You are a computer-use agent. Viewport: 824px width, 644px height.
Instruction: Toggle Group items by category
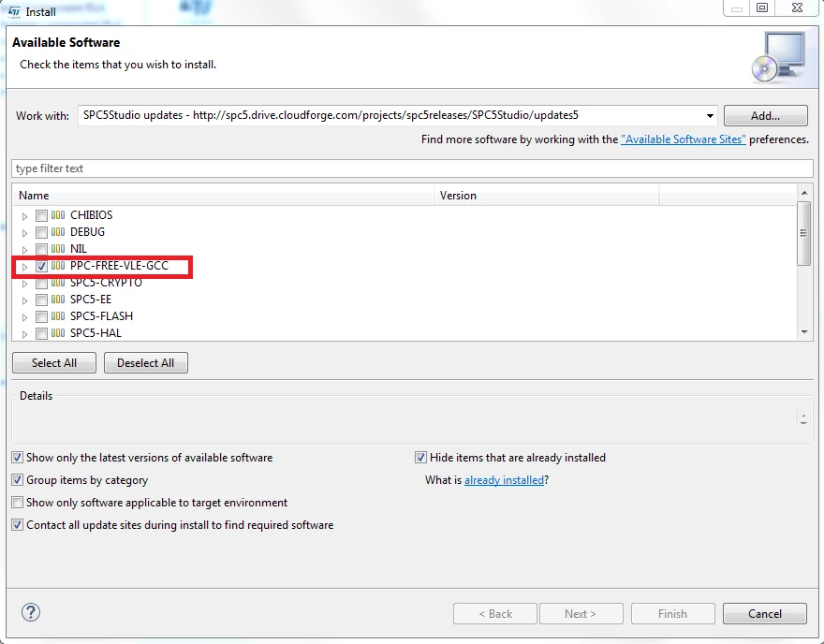click(x=18, y=480)
